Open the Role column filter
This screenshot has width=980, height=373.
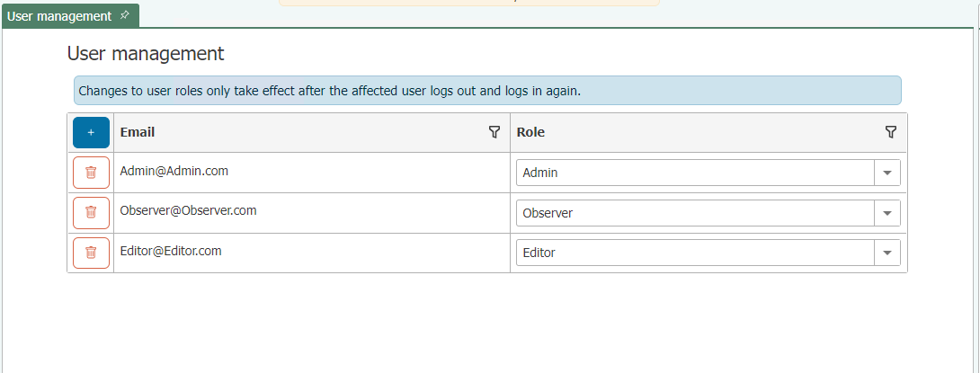tap(891, 132)
